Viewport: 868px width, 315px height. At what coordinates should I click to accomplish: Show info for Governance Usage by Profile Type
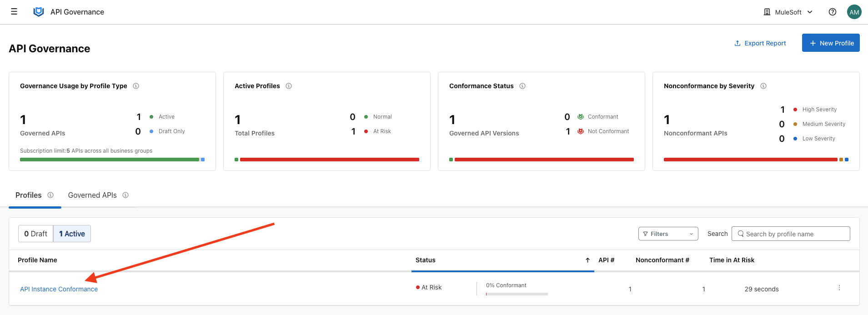[136, 86]
